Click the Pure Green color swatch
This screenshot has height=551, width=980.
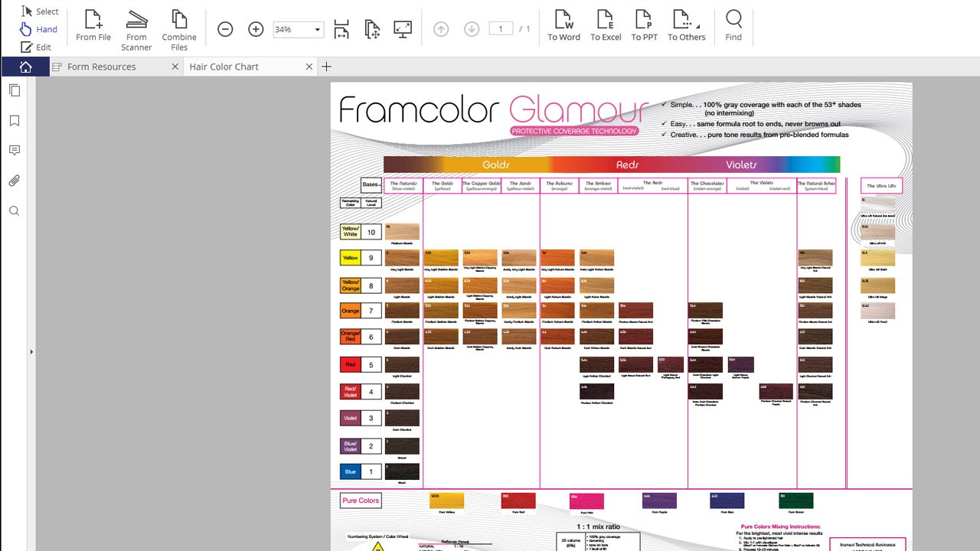coord(795,500)
